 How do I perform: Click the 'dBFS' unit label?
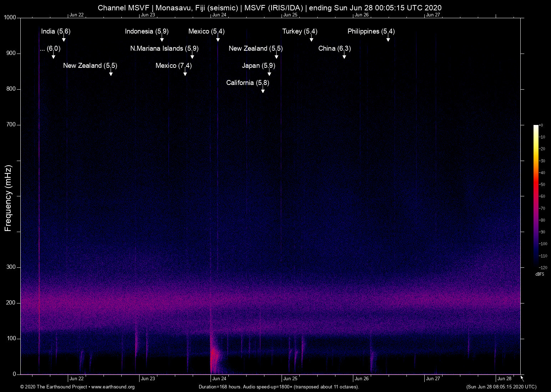coord(540,274)
